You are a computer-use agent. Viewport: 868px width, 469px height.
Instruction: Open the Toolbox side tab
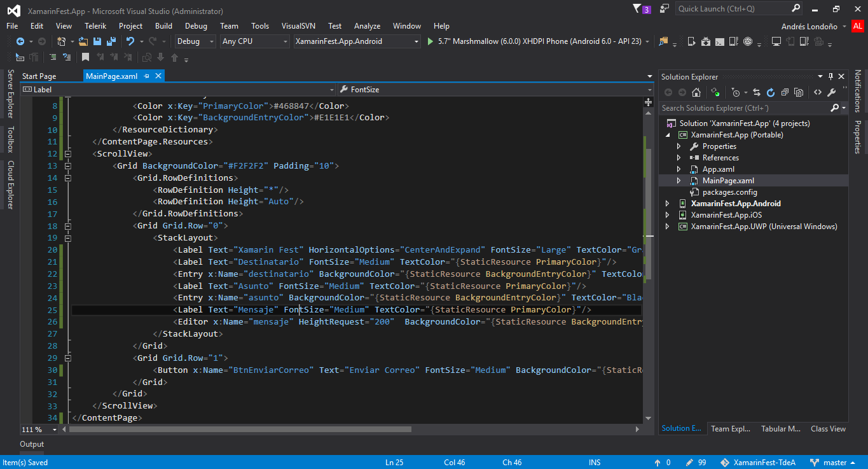click(10, 139)
